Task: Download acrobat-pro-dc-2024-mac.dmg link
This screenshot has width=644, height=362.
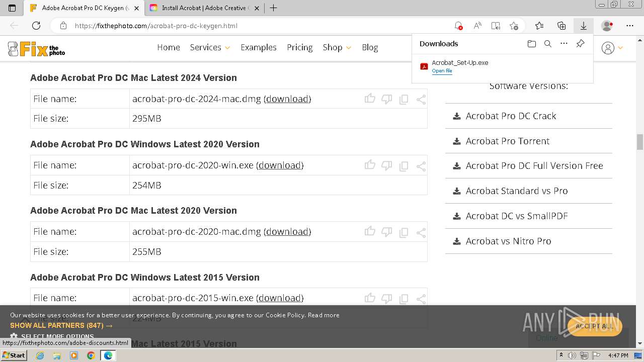Action: pos(287,99)
